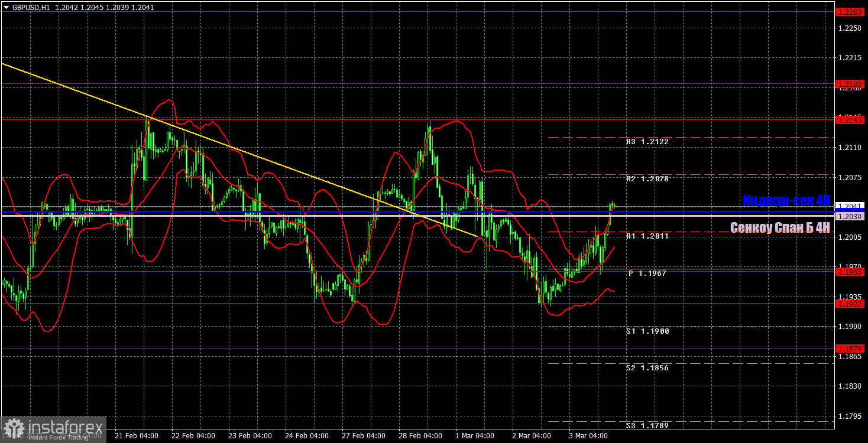This screenshot has height=443, width=868.
Task: Open the chart dropdown arrow beside GBPUSD,H1
Action: (7, 8)
